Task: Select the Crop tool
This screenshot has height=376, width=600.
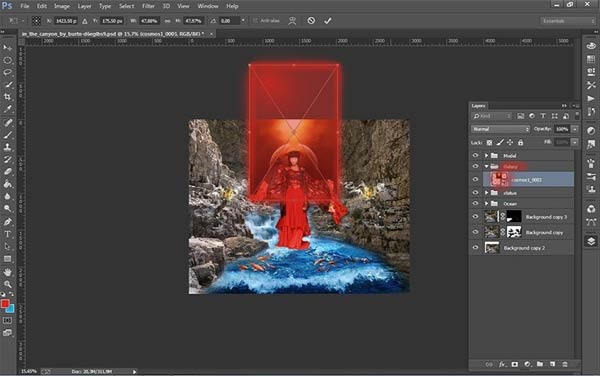Action: coord(7,97)
